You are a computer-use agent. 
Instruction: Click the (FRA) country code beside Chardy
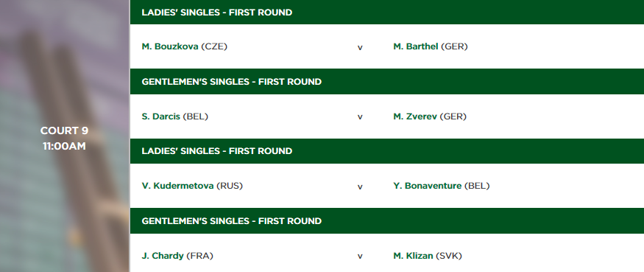(200, 256)
